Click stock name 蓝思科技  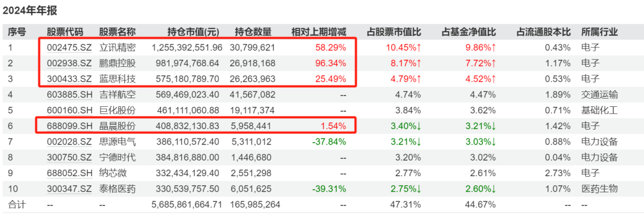point(117,79)
